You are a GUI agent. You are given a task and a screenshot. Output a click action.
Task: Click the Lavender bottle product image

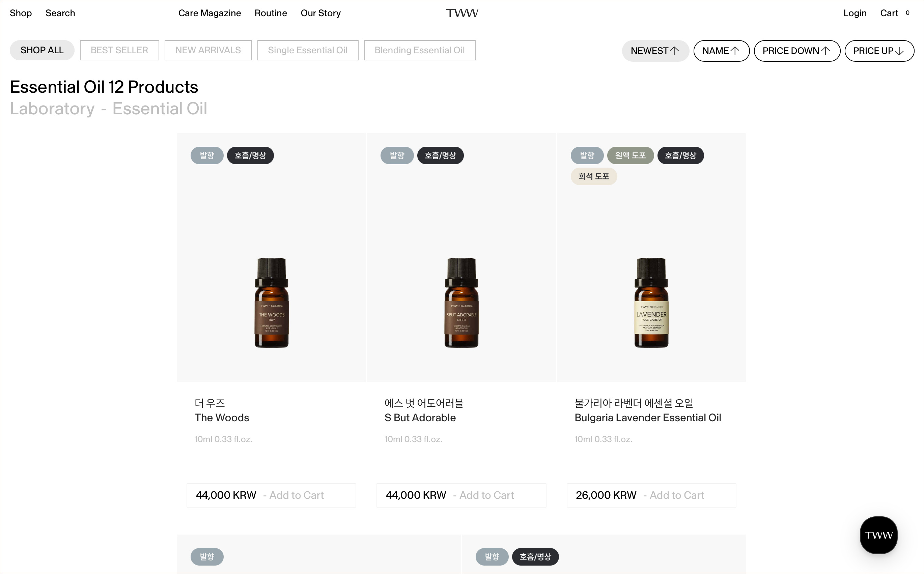click(651, 302)
